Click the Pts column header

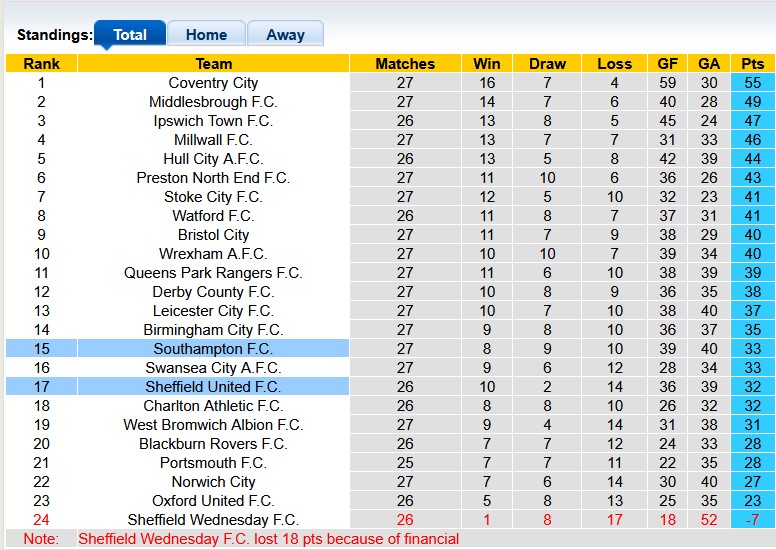click(753, 63)
